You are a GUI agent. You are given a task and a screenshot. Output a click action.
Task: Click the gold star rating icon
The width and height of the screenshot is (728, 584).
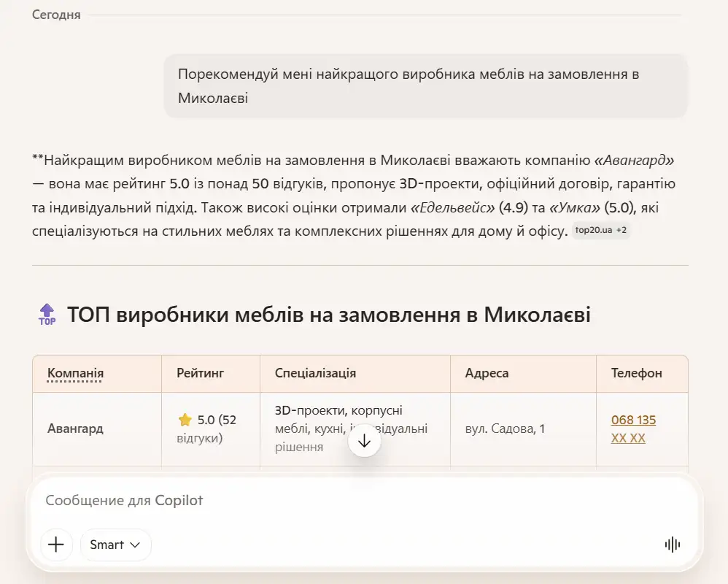tap(185, 420)
